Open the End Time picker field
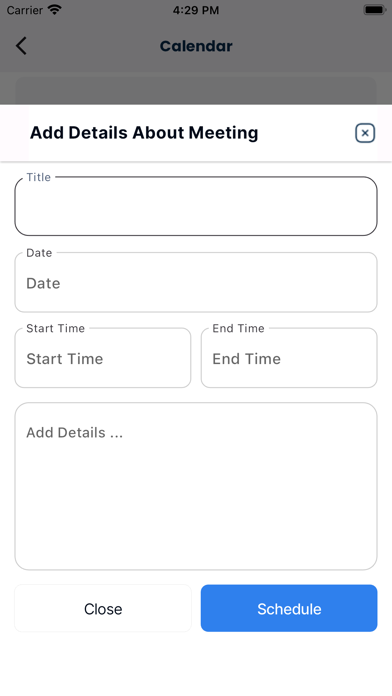Viewport: 392px width, 696px height. point(289,358)
